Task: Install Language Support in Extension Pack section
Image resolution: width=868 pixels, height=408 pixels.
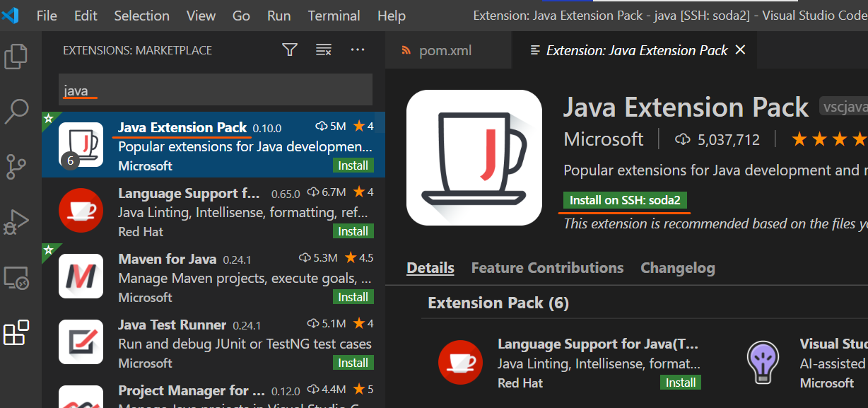Action: (x=681, y=383)
